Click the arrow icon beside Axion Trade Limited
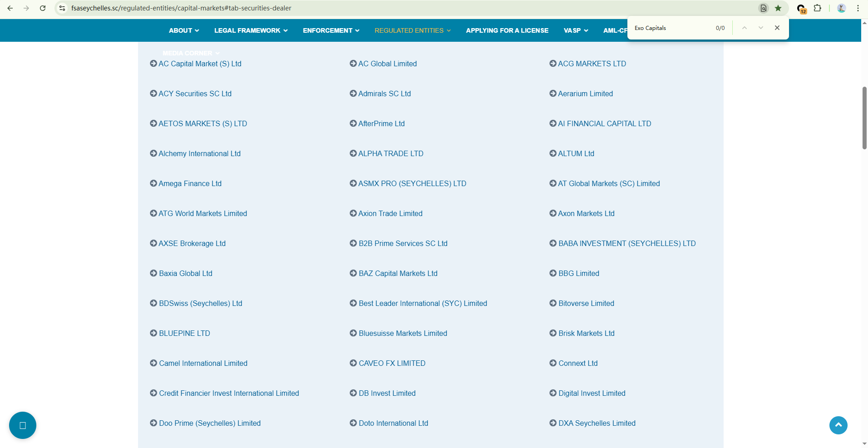Image resolution: width=868 pixels, height=448 pixels. (353, 213)
